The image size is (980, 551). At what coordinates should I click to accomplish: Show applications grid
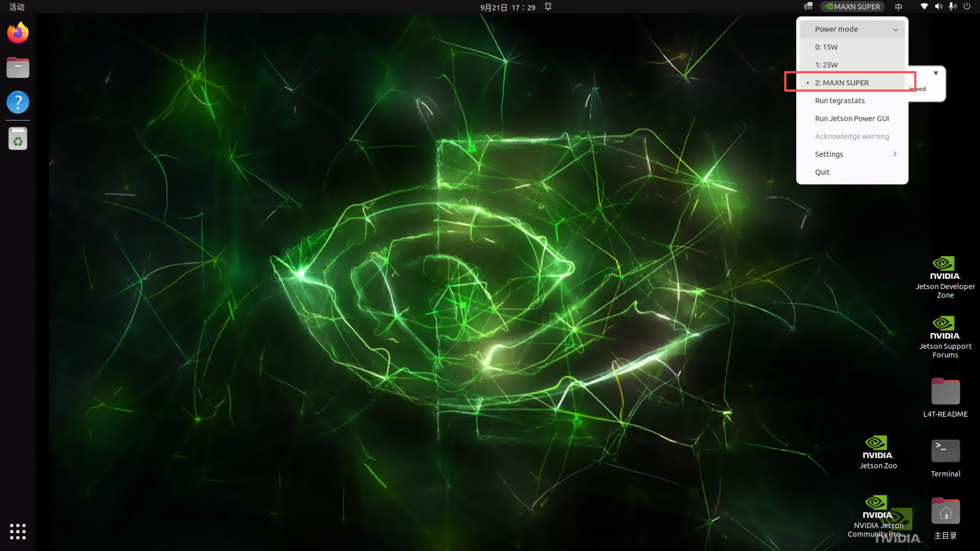click(x=18, y=531)
